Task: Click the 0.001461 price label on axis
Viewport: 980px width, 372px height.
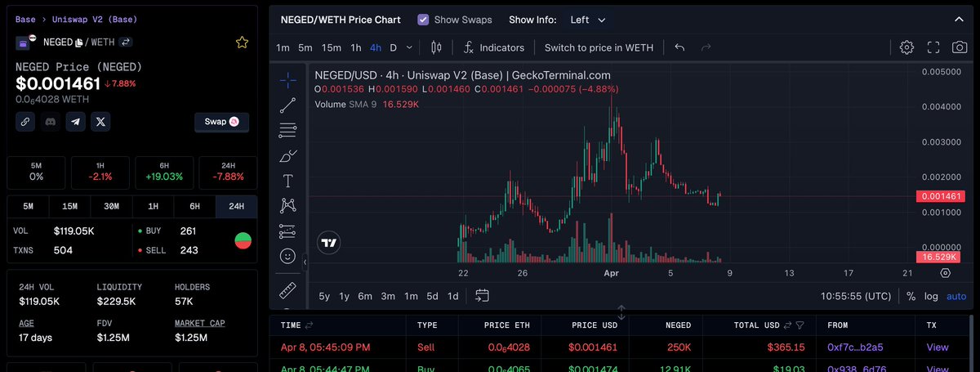Action: tap(942, 196)
